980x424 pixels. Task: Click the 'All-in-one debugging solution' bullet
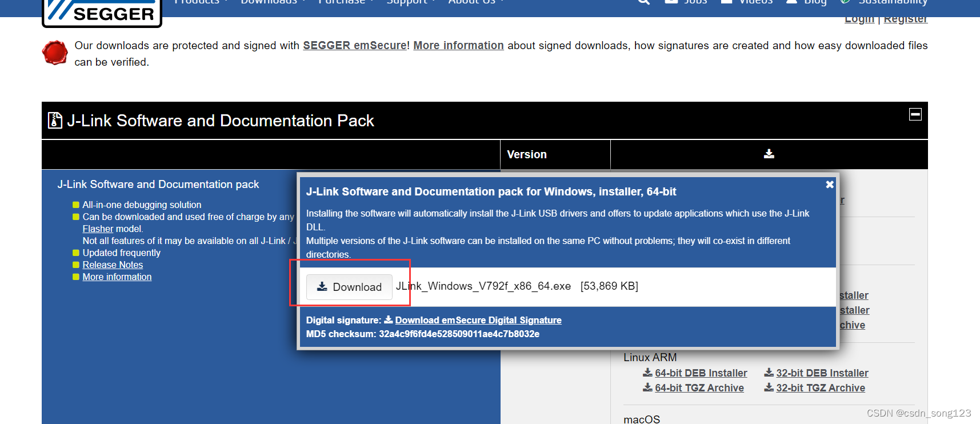142,205
